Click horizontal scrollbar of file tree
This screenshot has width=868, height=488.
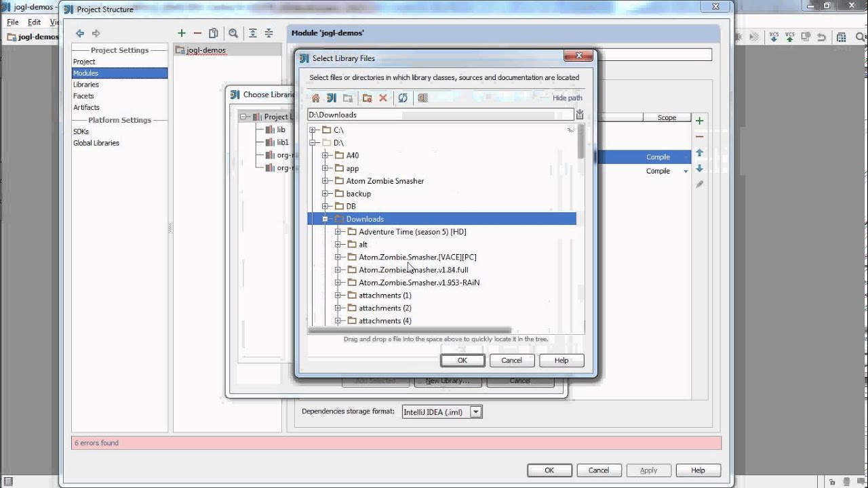(410, 330)
